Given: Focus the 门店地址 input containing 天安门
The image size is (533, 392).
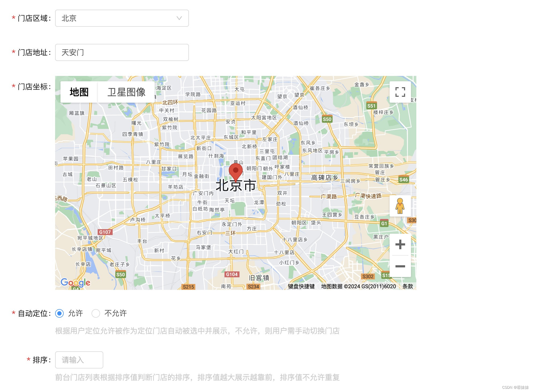Looking at the screenshot, I should [x=122, y=52].
